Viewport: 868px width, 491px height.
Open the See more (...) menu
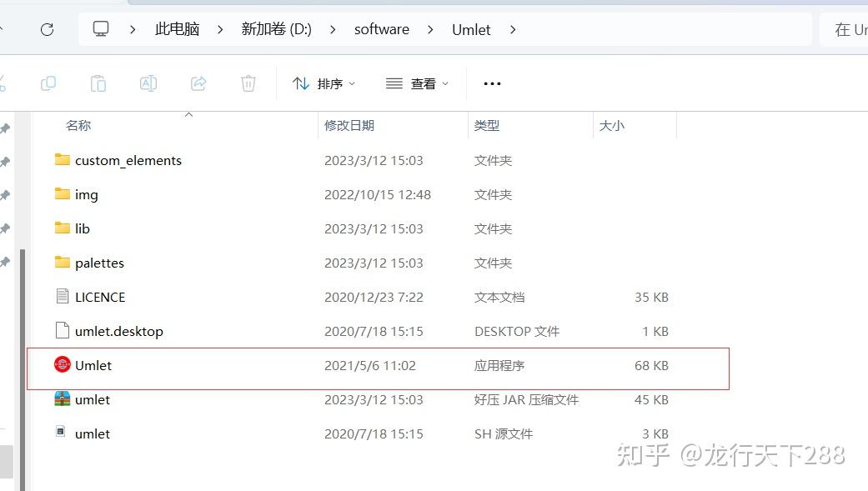[x=491, y=83]
